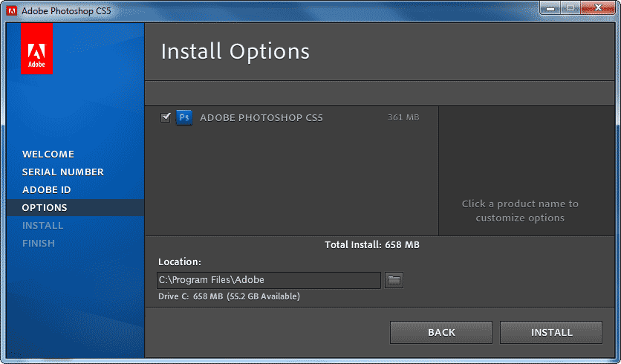Uncheck the Adobe Photoshop CS5 checkbox
The image size is (621, 364).
pyautogui.click(x=166, y=117)
